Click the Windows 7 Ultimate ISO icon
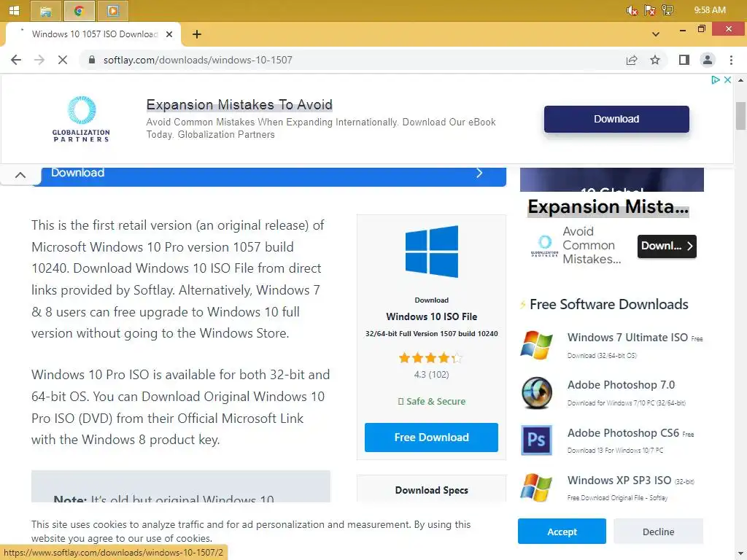747x560 pixels. (536, 345)
